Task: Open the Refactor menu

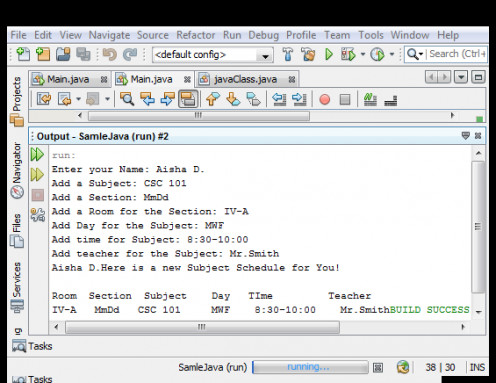Action: coord(196,35)
